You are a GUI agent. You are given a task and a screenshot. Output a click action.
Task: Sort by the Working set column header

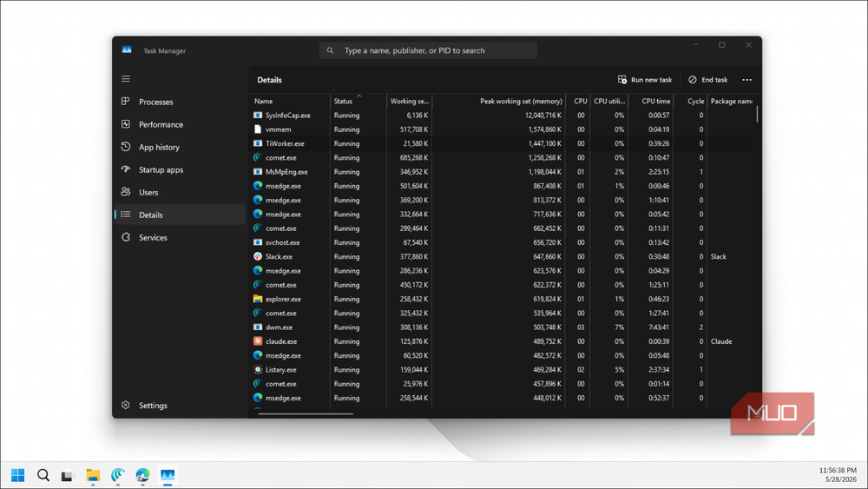click(x=409, y=101)
